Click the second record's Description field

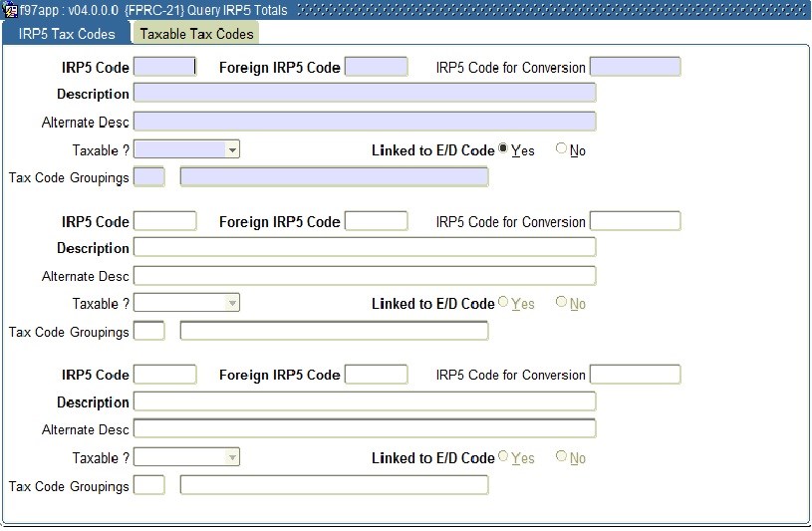pos(364,247)
